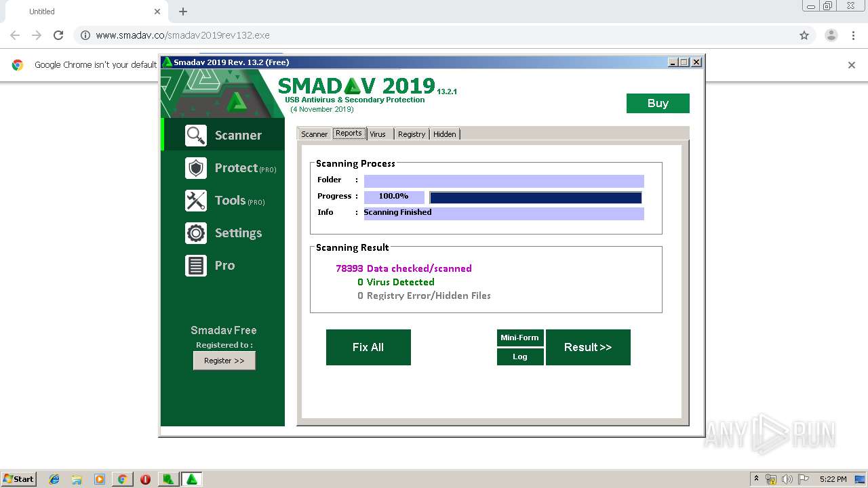Click the 'Smadav Free' label
Screen dimensions: 868x488
point(223,331)
